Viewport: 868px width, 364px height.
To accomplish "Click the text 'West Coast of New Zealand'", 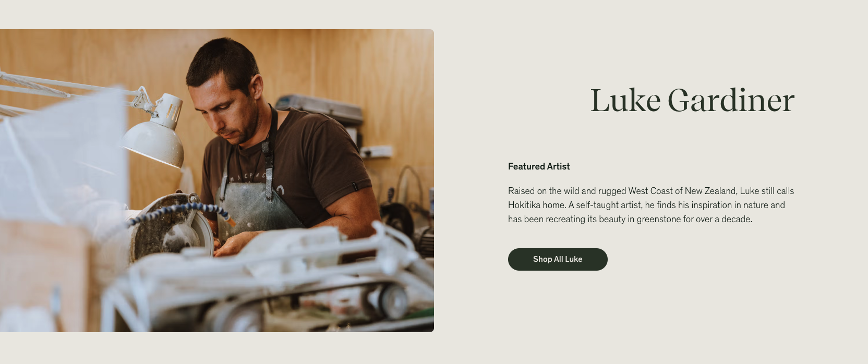I will 682,191.
